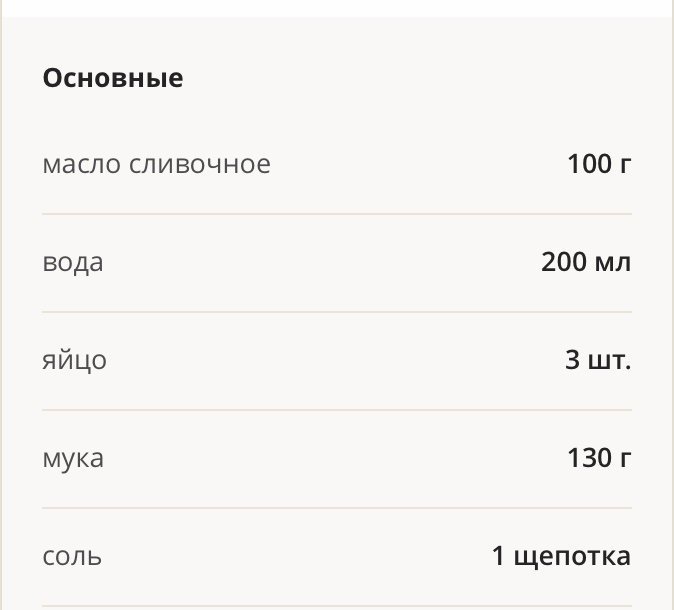
Task: Click the "3 шт." egg quantity
Action: pos(598,360)
